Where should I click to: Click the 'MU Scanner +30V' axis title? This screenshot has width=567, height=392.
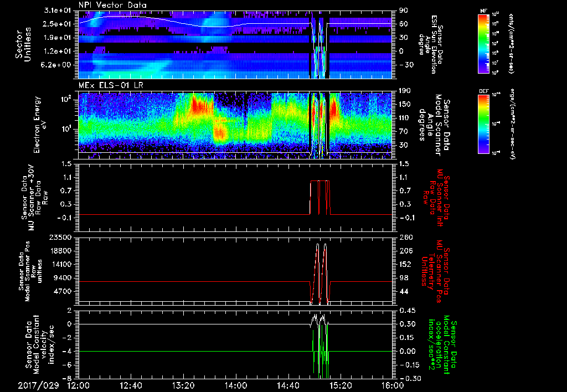pyautogui.click(x=34, y=198)
